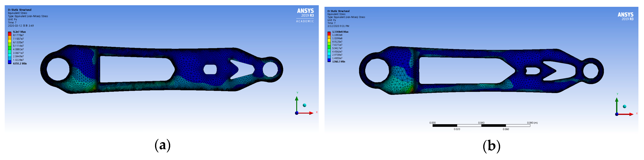Click the right small bore hole in (b)

pyautogui.click(x=590, y=71)
